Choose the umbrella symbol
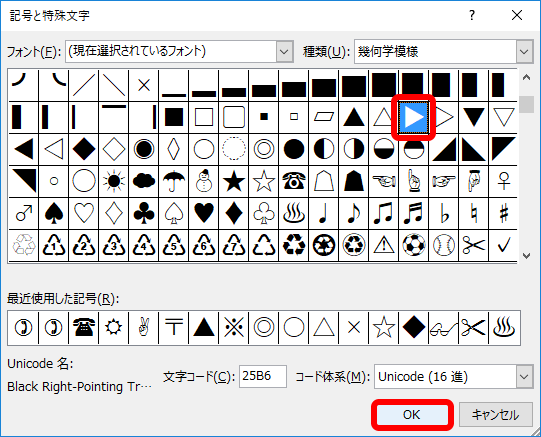Screen dimensions: 541x437 174,181
